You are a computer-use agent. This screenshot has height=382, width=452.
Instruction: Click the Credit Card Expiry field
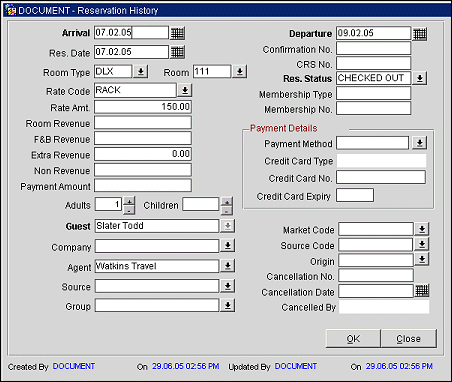coord(355,195)
